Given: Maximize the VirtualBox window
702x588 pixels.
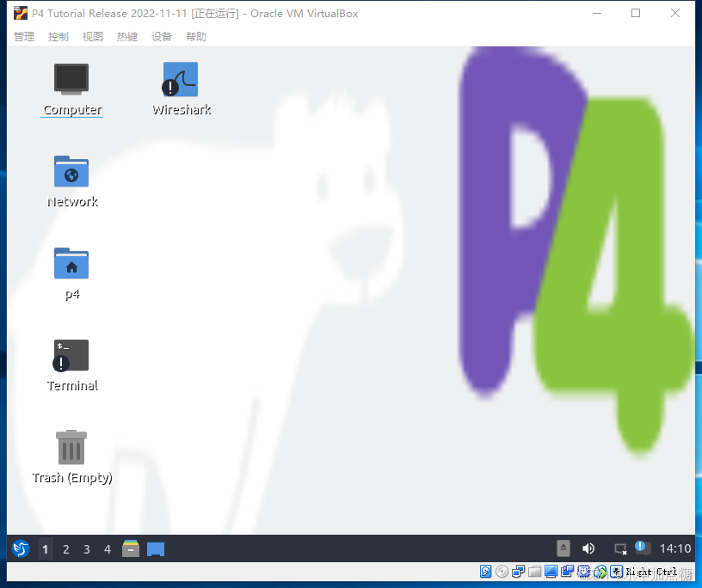Looking at the screenshot, I should (636, 13).
